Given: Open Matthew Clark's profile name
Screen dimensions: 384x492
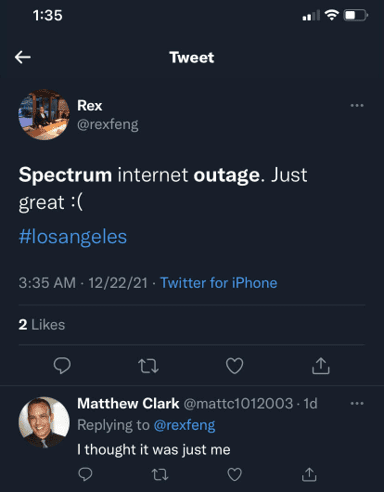Looking at the screenshot, I should click(128, 404).
